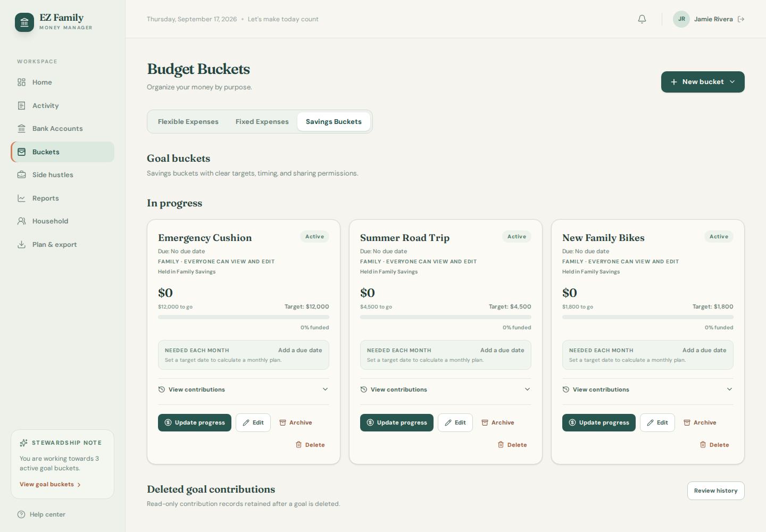This screenshot has height=532, width=766.
Task: Expand Summer Road Trip contributions chevron
Action: click(x=527, y=389)
